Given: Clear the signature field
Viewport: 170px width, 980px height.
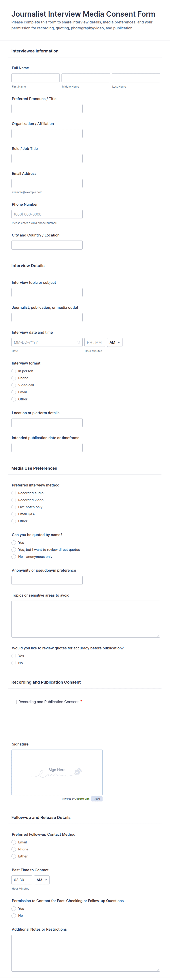Looking at the screenshot, I should point(97,799).
